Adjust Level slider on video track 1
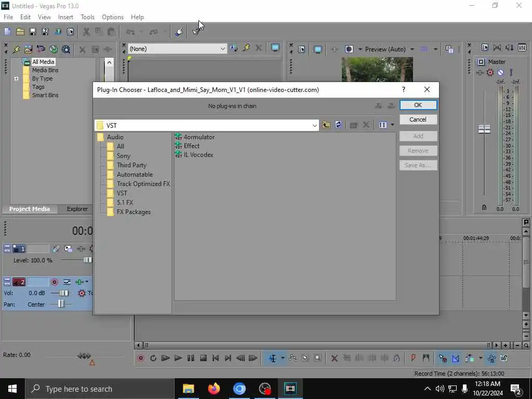This screenshot has height=399, width=532. [x=87, y=260]
